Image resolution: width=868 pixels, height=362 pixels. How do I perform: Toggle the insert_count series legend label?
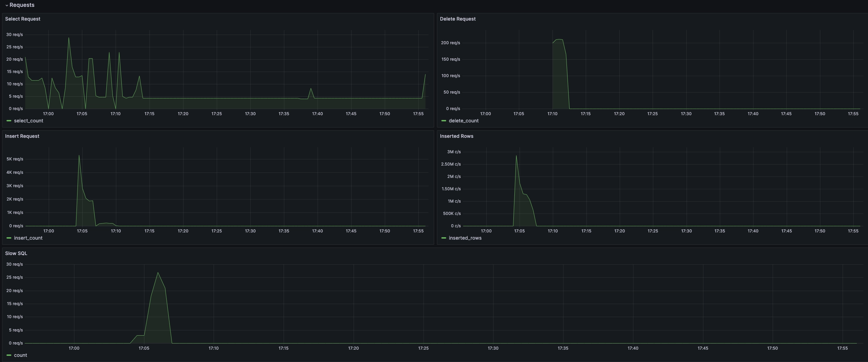(x=28, y=238)
